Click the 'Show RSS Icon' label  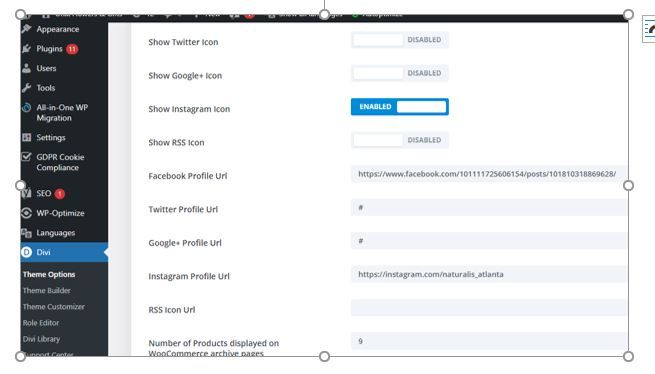point(176,142)
